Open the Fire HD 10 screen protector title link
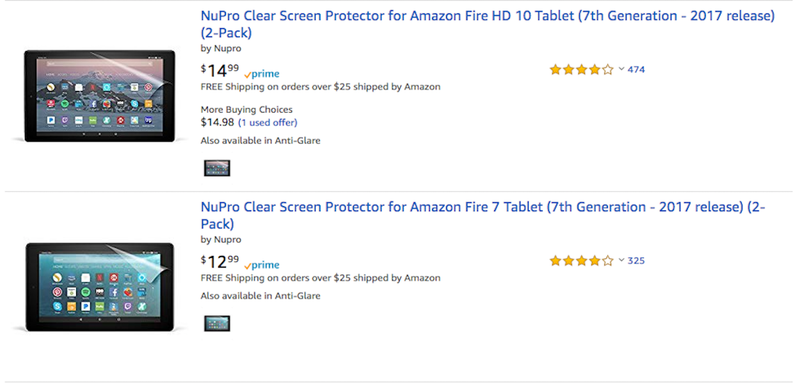Screen dimensions: 800x384 [487, 24]
